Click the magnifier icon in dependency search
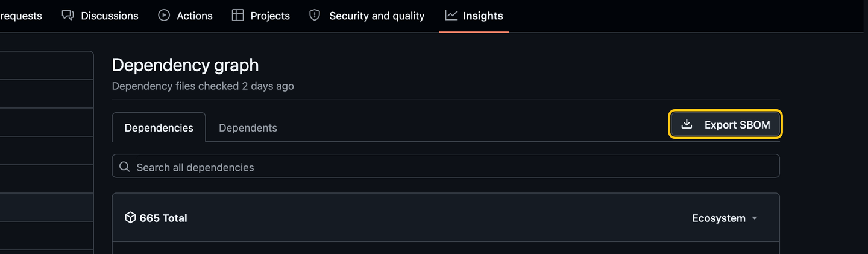 click(124, 167)
